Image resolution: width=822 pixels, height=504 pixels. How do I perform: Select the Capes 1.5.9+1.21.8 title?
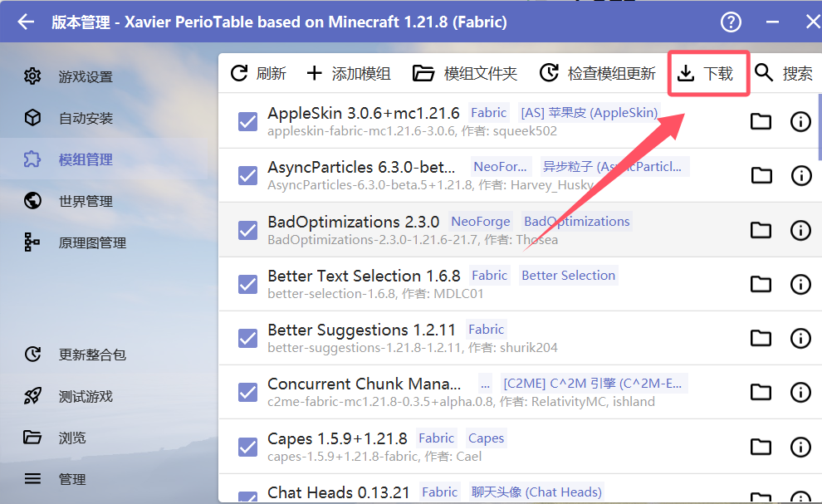tap(337, 438)
